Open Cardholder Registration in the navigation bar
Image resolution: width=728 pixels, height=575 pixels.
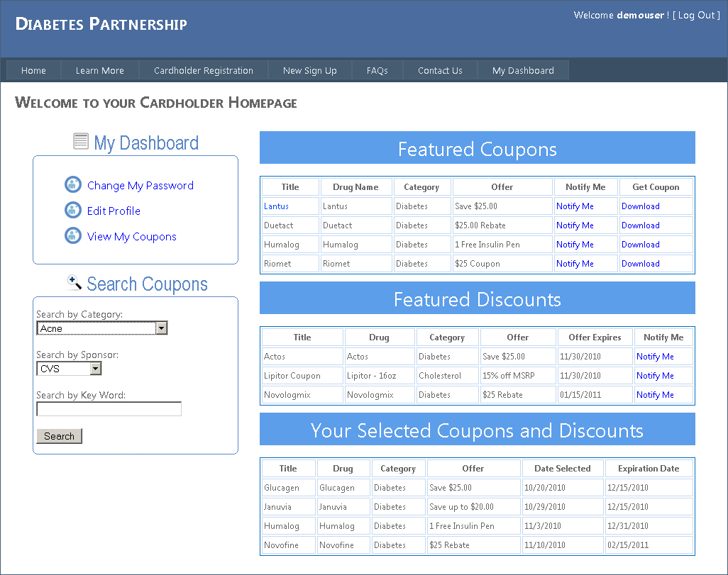point(204,70)
